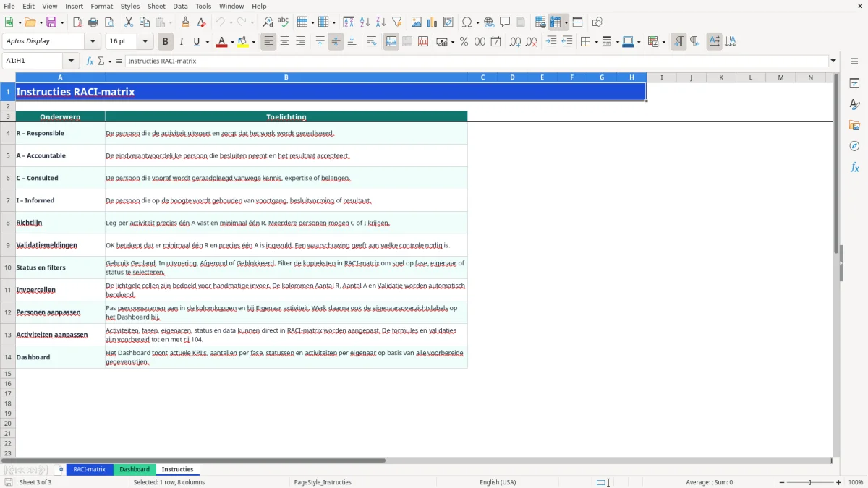
Task: Click the zoom slider handle in status bar
Action: 810,482
